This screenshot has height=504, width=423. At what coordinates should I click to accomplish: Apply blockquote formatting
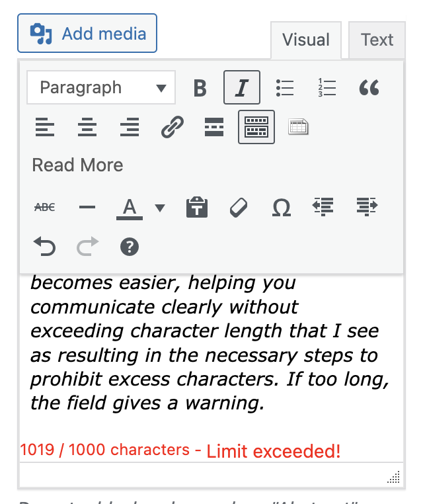tap(369, 88)
